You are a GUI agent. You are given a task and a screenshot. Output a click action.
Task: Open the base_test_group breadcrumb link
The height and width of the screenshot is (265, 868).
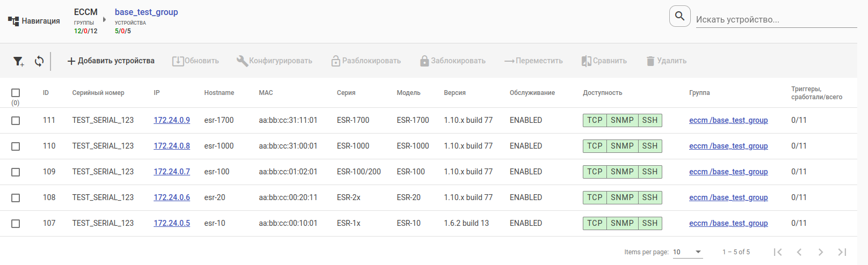[x=146, y=12]
